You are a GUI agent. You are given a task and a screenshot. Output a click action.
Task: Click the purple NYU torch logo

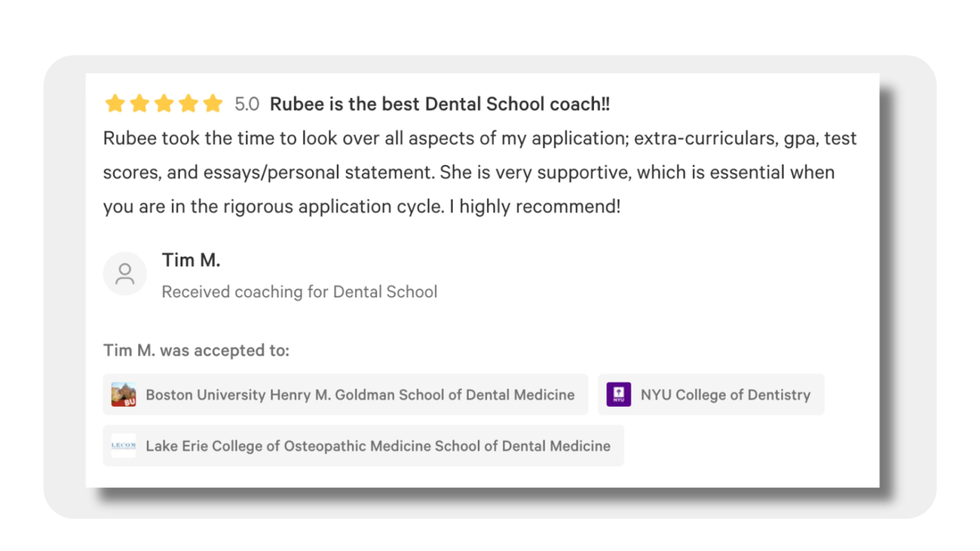(619, 394)
